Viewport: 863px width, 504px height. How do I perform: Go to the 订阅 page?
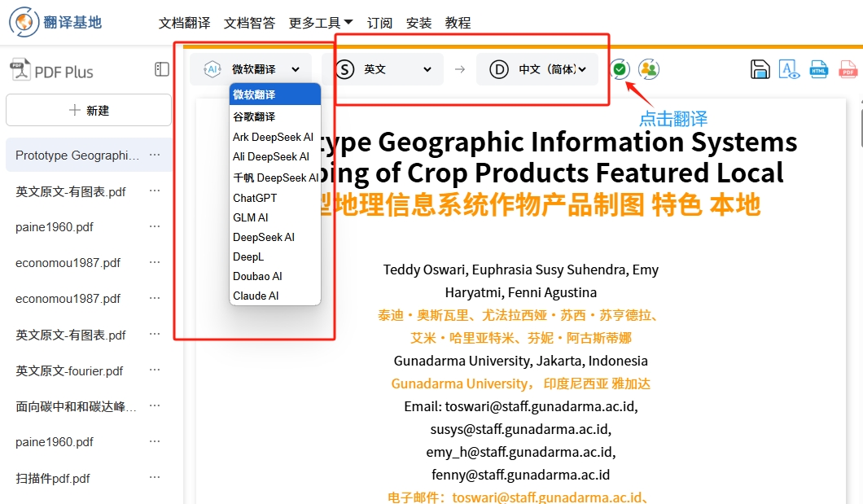tap(379, 23)
